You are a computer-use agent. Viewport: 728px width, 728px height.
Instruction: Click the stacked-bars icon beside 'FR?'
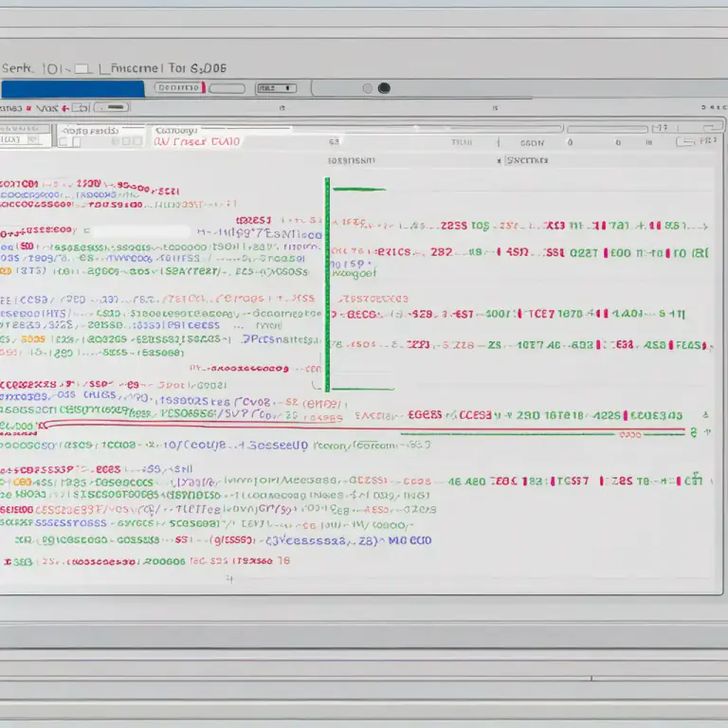pos(685,141)
